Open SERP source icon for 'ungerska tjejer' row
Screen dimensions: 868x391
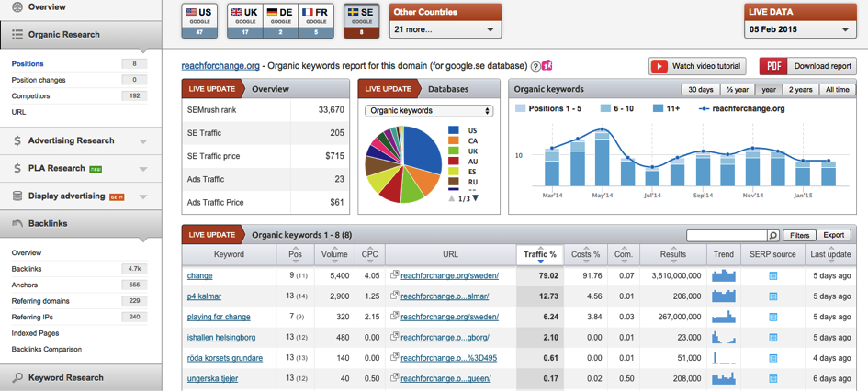click(x=773, y=379)
